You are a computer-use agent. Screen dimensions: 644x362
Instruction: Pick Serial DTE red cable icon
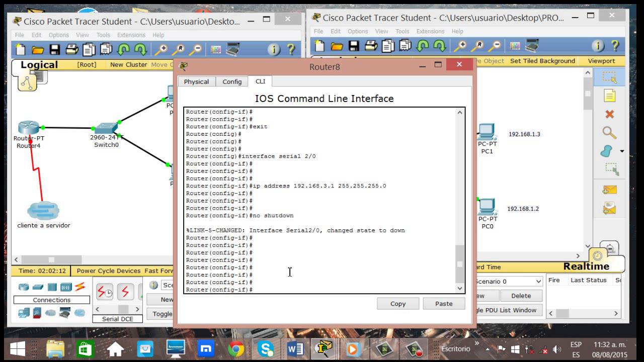125,292
